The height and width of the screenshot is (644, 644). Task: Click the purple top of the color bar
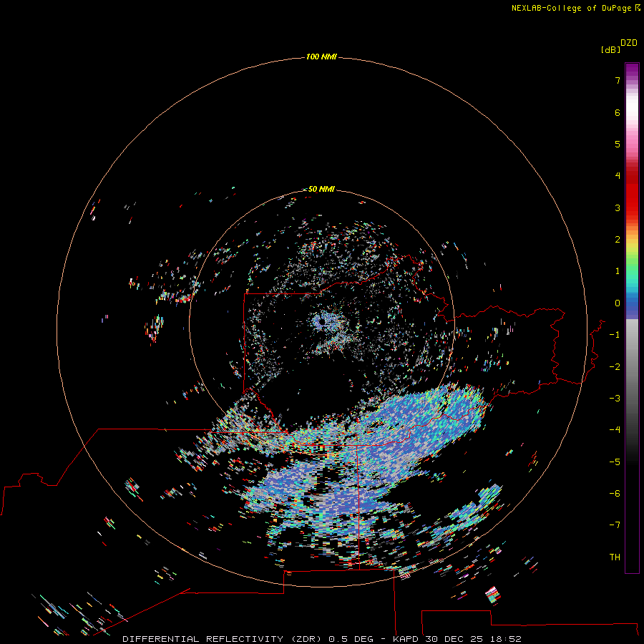(x=632, y=70)
